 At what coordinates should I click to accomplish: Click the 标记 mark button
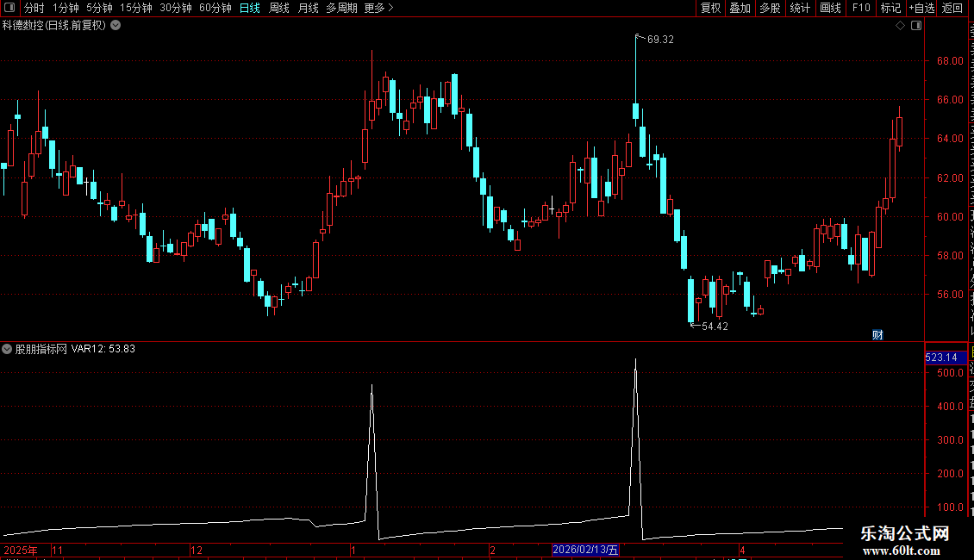point(890,8)
